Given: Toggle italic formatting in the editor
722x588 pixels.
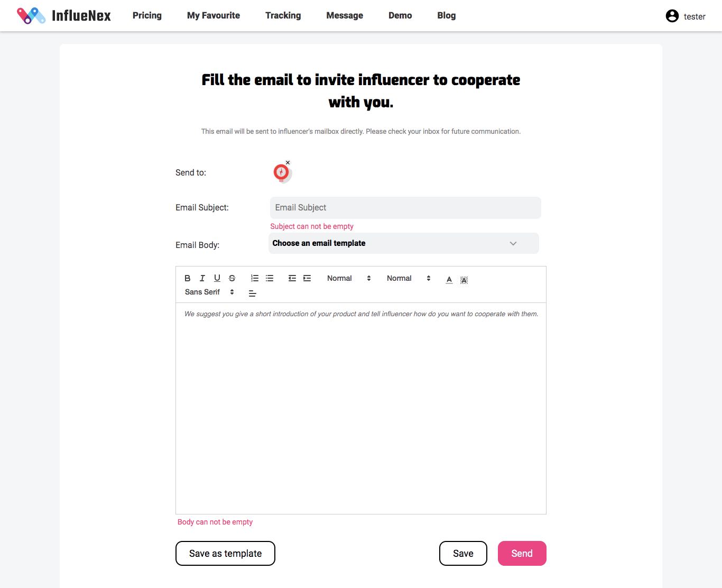Looking at the screenshot, I should coord(202,278).
